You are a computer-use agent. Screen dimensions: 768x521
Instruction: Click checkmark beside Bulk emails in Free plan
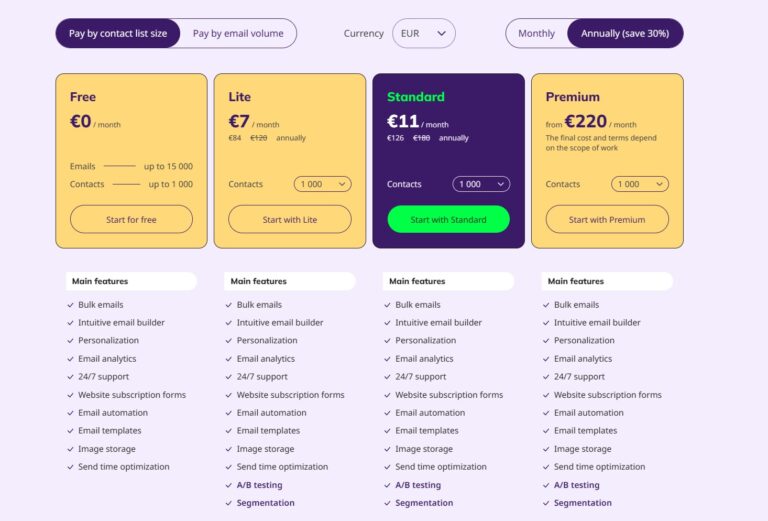[x=70, y=305]
